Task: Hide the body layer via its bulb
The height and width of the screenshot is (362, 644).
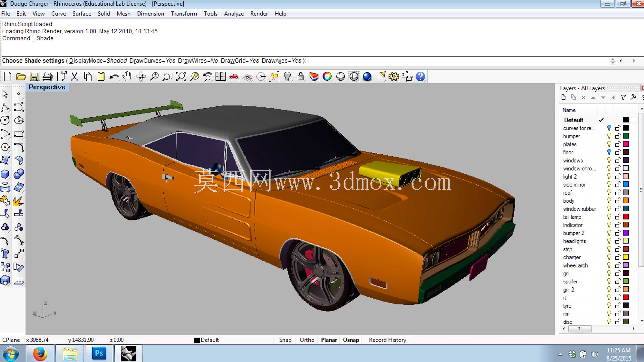Action: (609, 201)
